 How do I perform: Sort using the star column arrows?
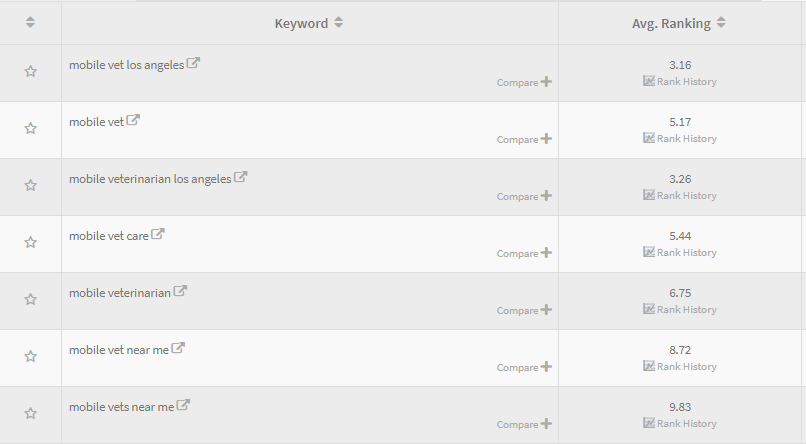click(x=30, y=22)
